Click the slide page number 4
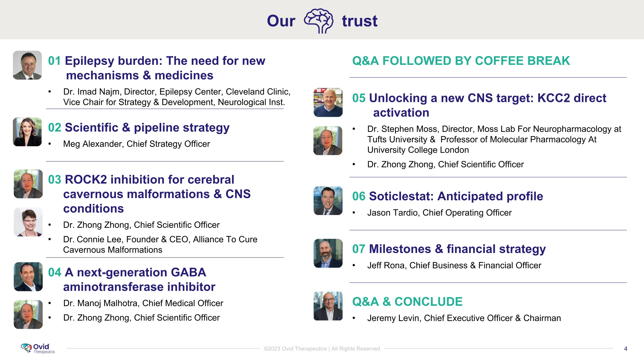This screenshot has width=644, height=362. [626, 348]
